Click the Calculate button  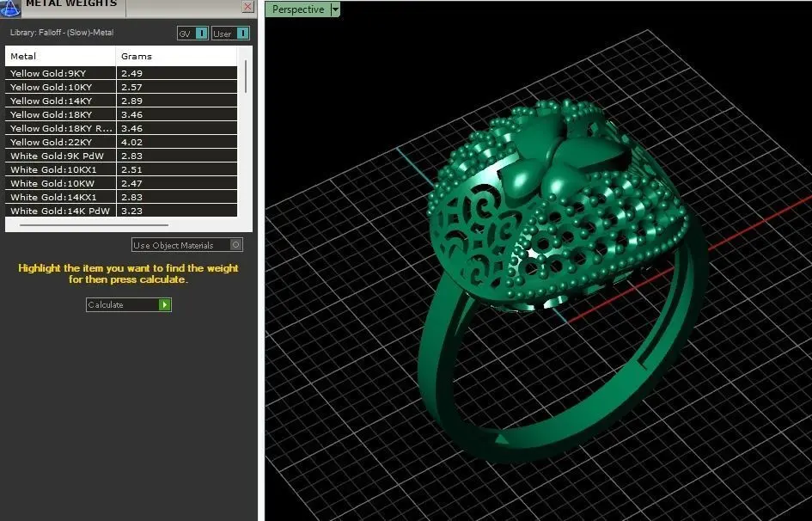click(x=128, y=304)
